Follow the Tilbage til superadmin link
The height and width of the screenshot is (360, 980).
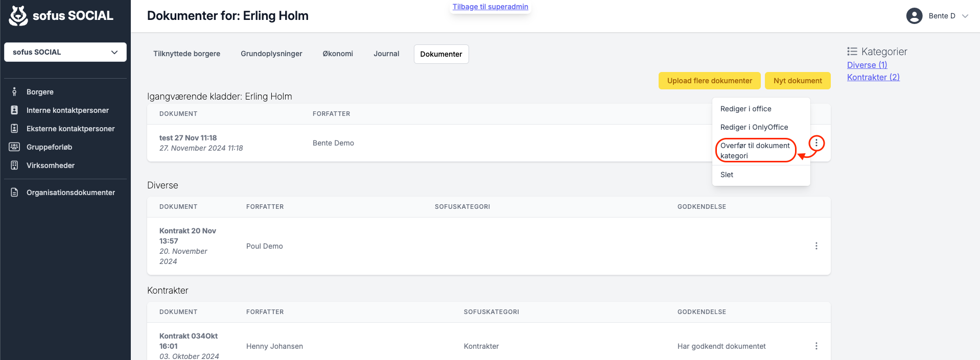[491, 7]
